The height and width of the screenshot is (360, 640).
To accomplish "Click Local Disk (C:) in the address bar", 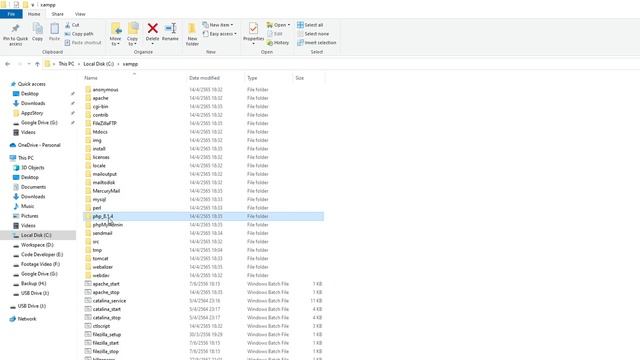I will pyautogui.click(x=98, y=64).
